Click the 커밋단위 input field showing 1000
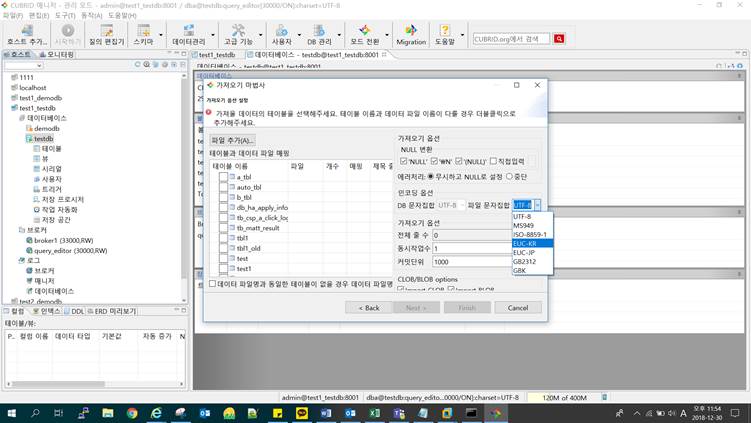The height and width of the screenshot is (423, 751). pos(472,262)
